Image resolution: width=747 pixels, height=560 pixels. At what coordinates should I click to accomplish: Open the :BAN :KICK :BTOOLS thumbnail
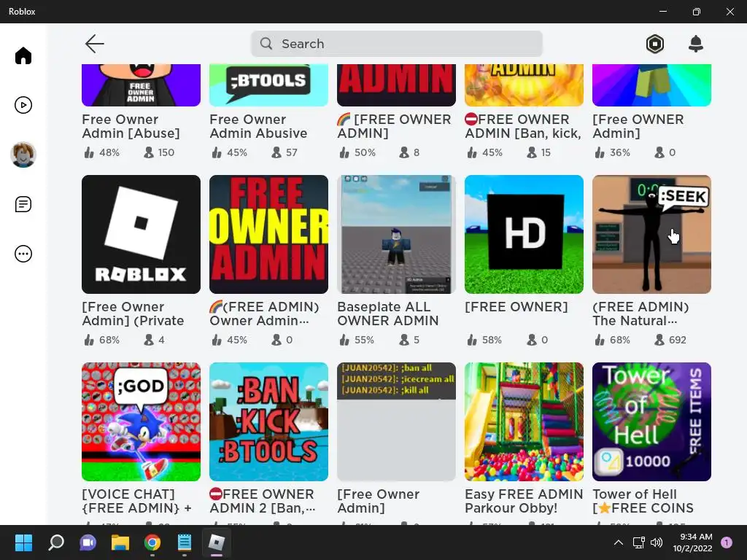click(268, 422)
